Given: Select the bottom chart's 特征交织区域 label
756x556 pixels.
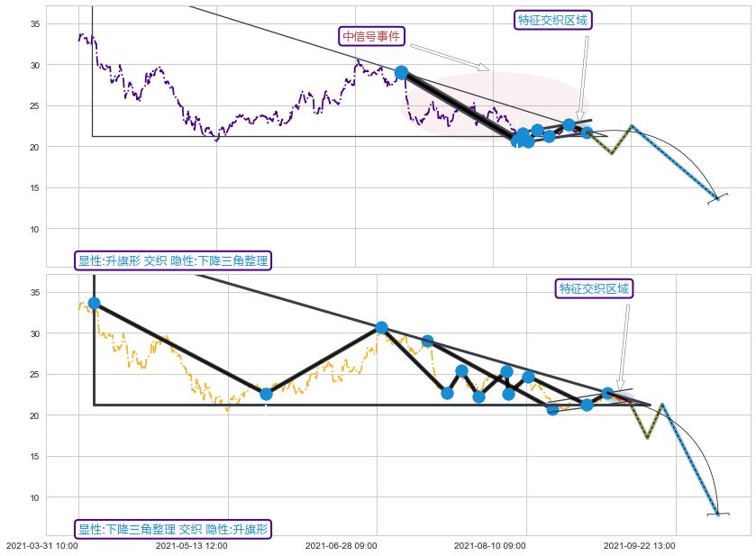Looking at the screenshot, I should coord(594,288).
